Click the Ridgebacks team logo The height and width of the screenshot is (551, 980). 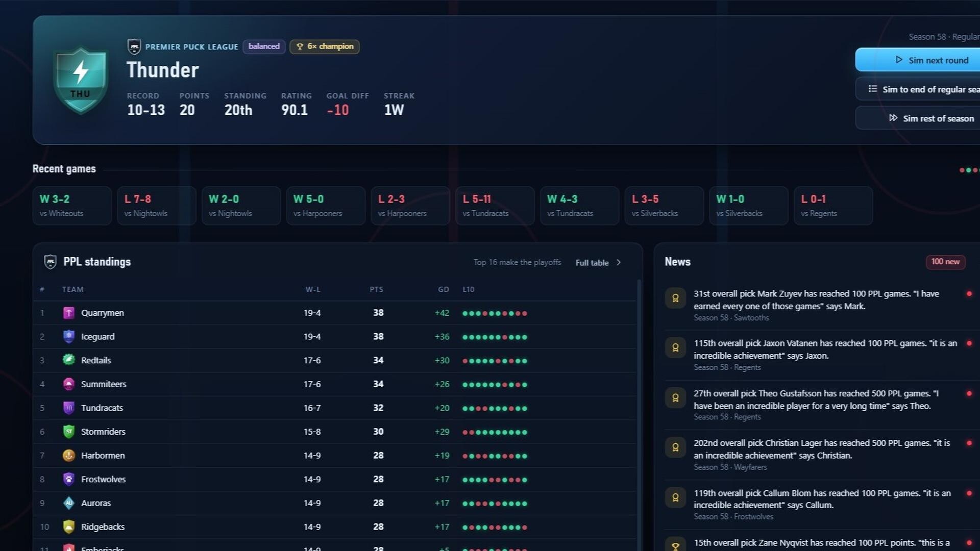[x=68, y=527]
